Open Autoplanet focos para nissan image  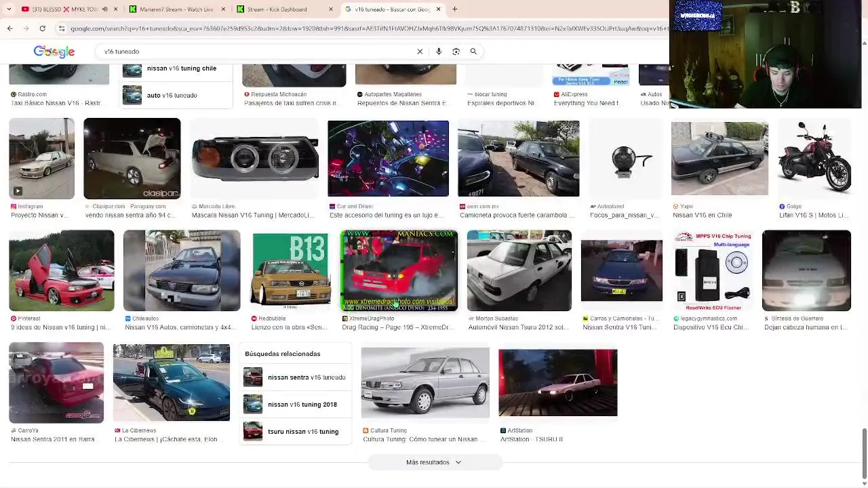click(626, 159)
